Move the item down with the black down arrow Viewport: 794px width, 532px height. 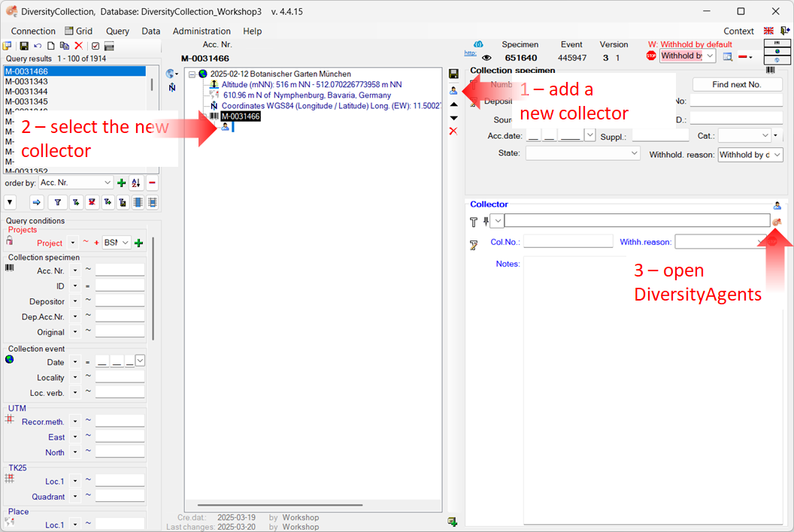pos(454,118)
